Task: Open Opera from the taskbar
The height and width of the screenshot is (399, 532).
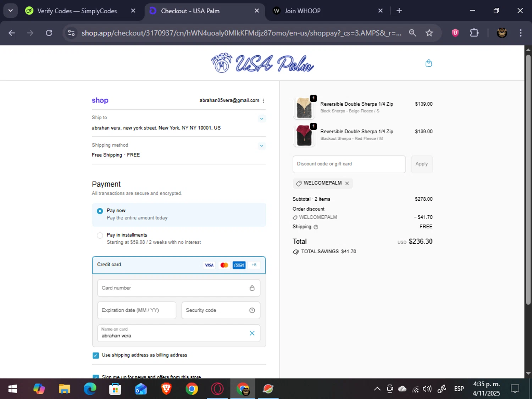Action: [x=217, y=389]
